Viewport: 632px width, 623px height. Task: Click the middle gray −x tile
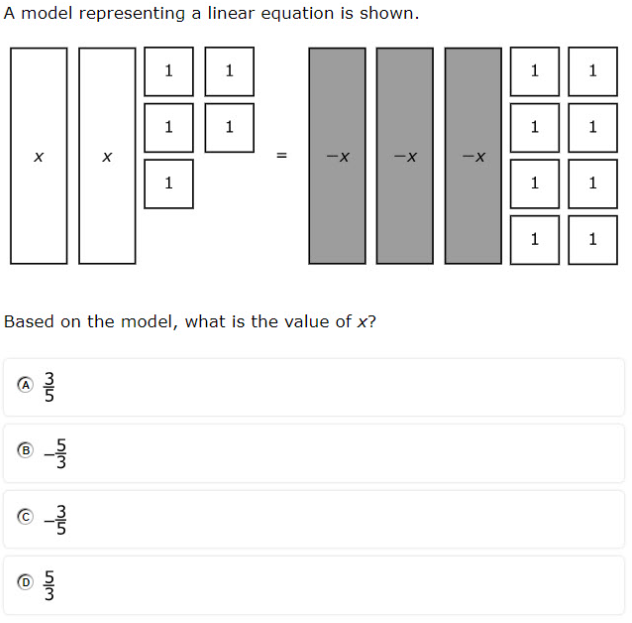pos(405,156)
